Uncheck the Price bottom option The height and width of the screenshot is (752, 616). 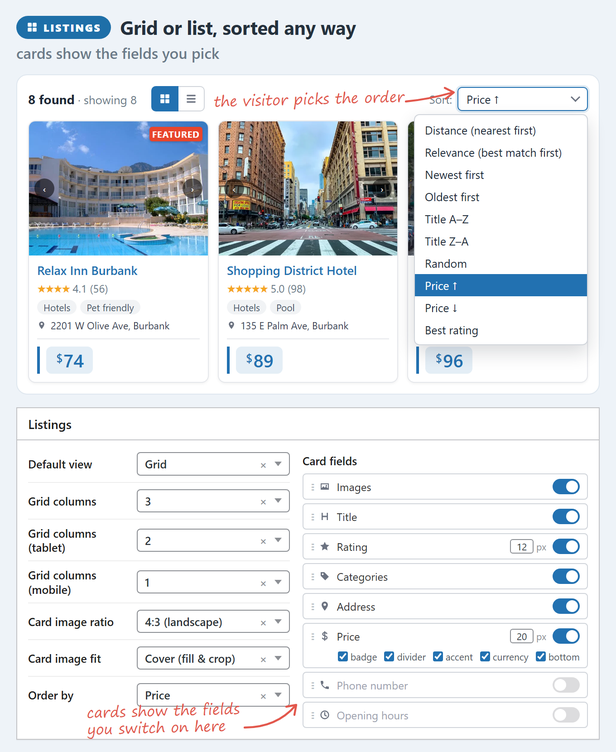[541, 657]
